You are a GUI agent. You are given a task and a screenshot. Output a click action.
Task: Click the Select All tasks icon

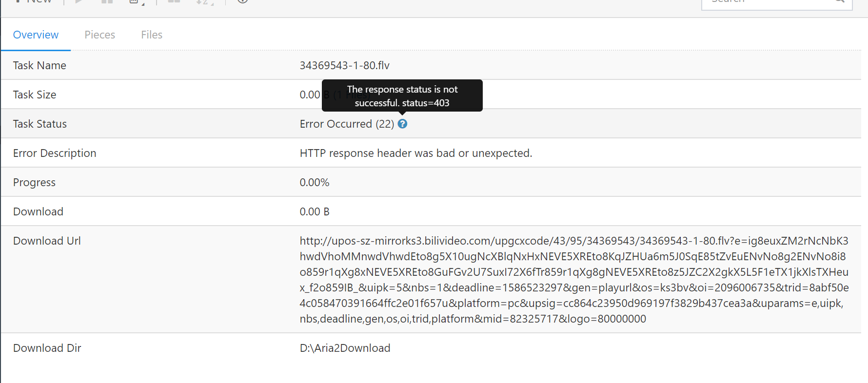pos(174,2)
